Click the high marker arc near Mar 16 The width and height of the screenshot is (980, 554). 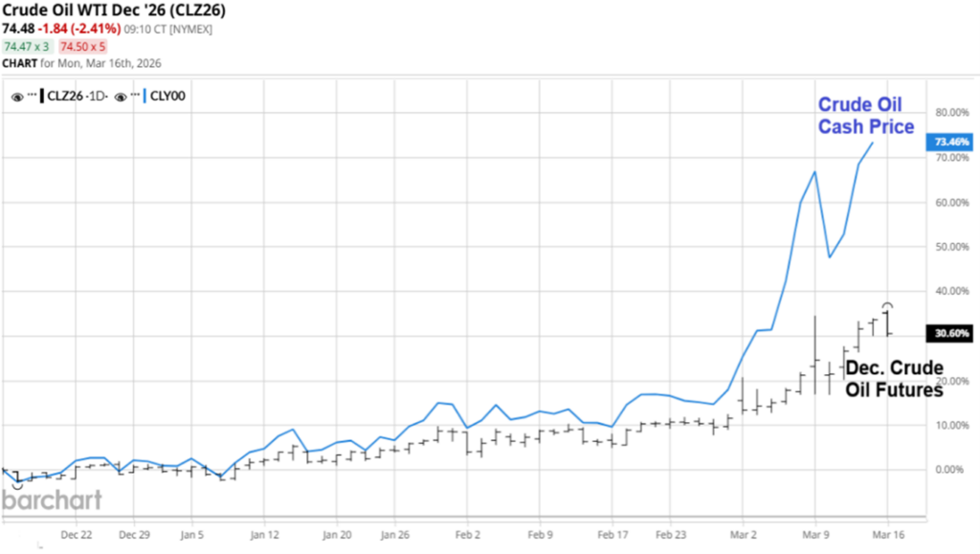(x=887, y=304)
